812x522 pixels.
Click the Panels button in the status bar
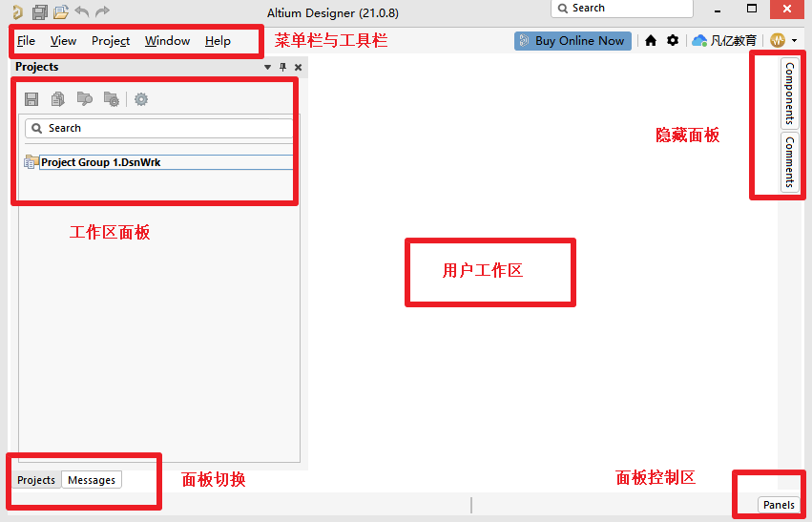(x=779, y=505)
